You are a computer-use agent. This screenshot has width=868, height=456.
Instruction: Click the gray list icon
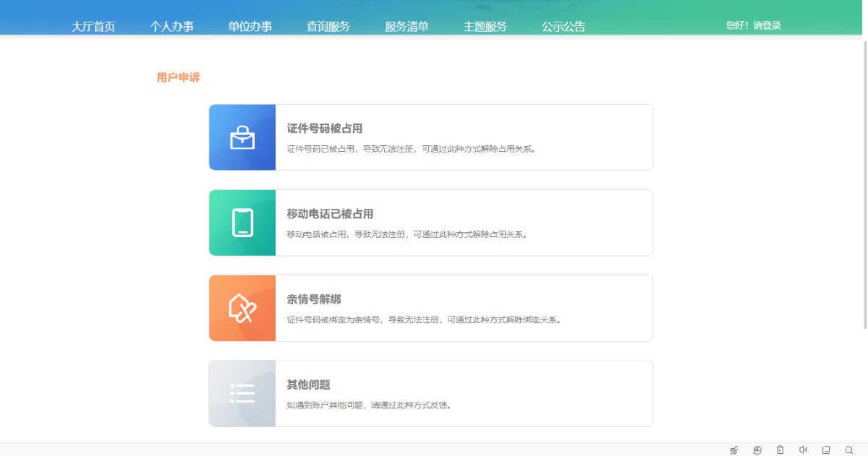(242, 393)
